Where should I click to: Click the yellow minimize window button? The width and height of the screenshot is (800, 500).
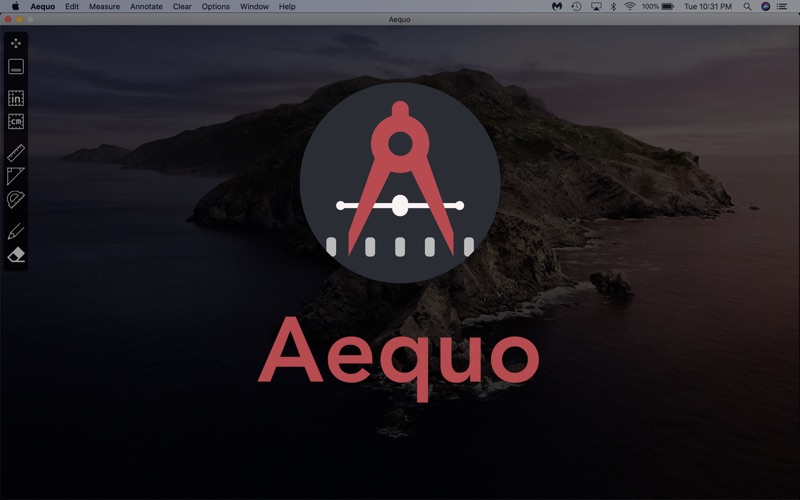(x=19, y=19)
